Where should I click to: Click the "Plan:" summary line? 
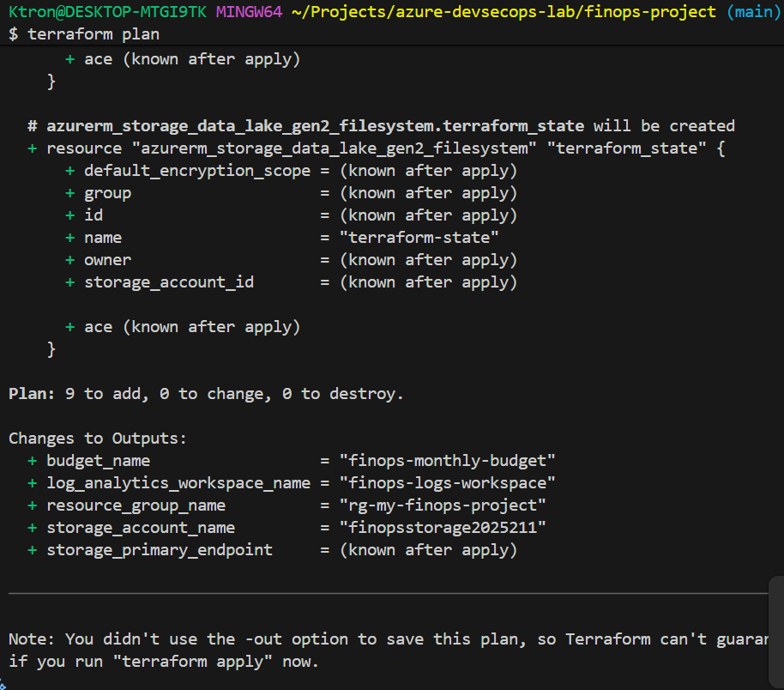[206, 394]
